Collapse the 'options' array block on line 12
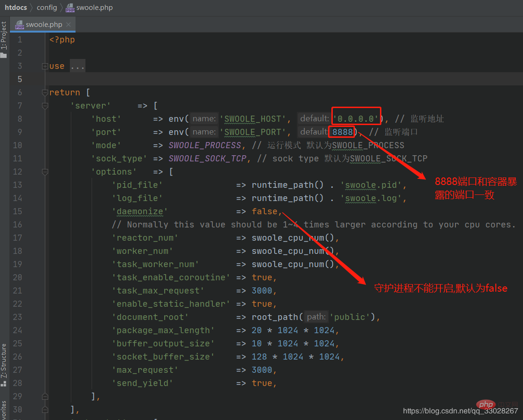This screenshot has width=523, height=420. point(45,172)
